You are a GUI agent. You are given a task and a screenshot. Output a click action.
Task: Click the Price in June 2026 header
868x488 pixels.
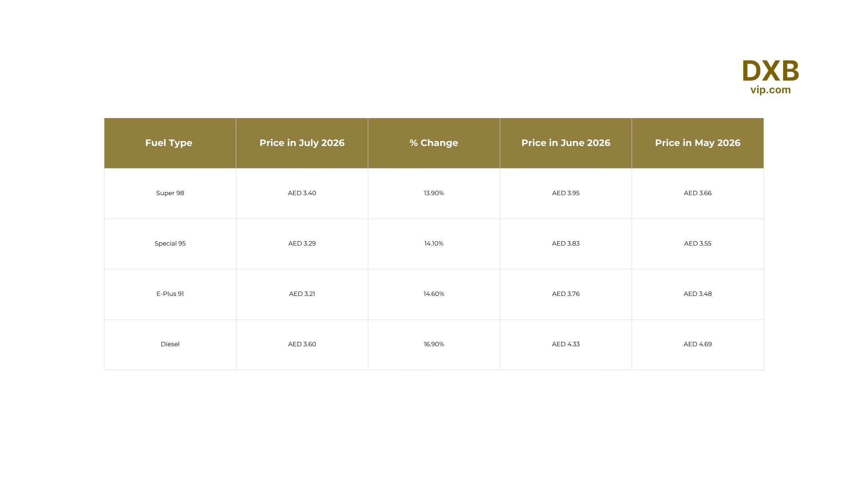coord(566,143)
